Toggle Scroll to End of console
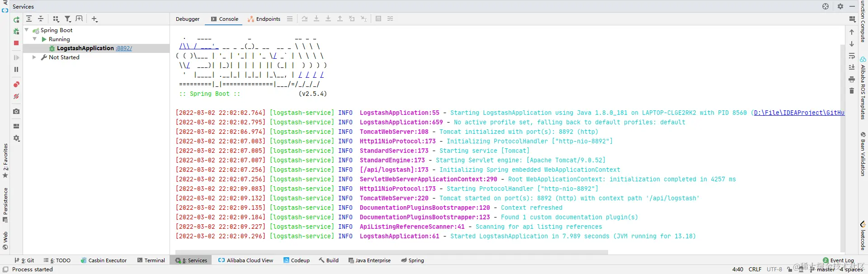 (x=852, y=67)
